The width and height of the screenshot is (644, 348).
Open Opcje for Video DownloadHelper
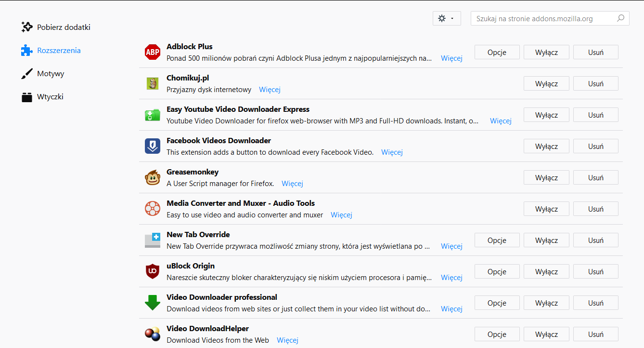click(x=497, y=334)
